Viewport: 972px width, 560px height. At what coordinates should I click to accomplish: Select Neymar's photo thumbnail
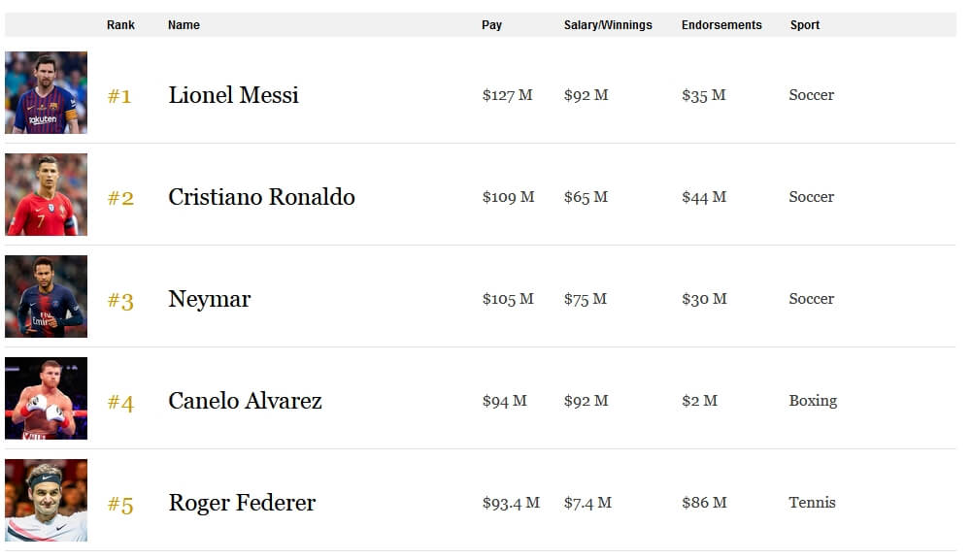[46, 296]
